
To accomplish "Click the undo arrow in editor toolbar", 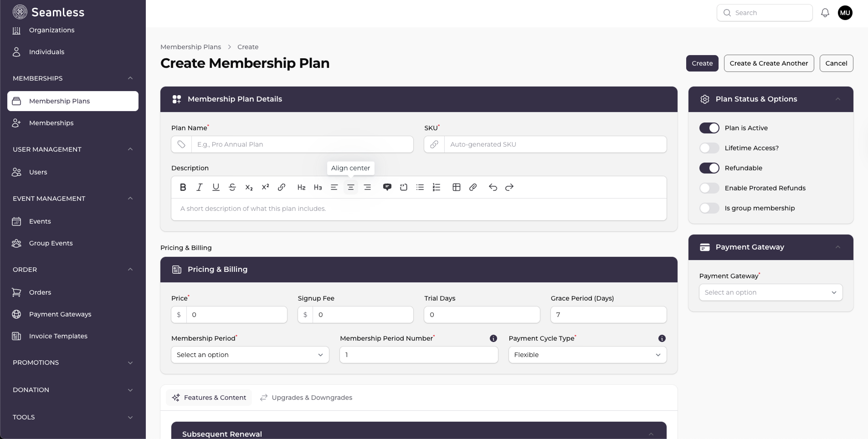I will (x=493, y=187).
